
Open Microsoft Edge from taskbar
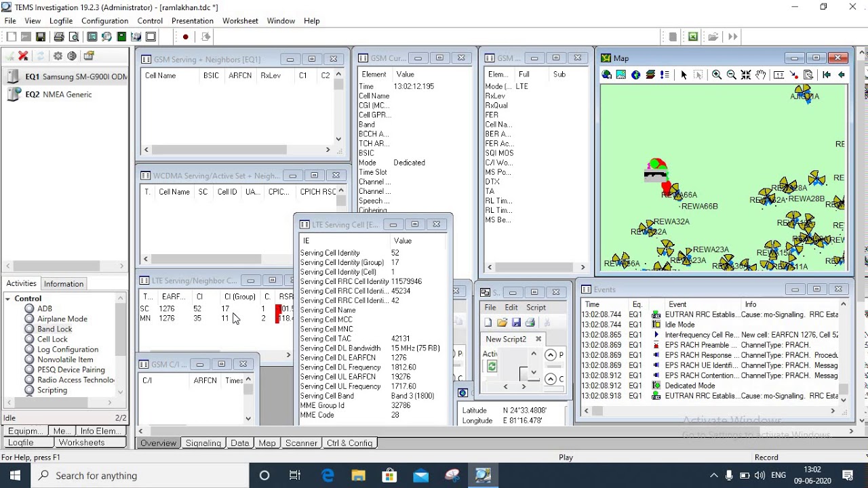click(x=328, y=475)
